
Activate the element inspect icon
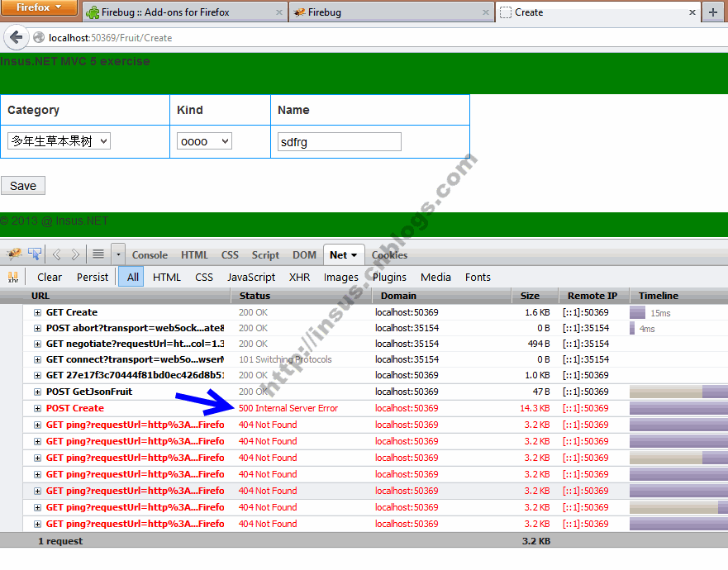[35, 254]
